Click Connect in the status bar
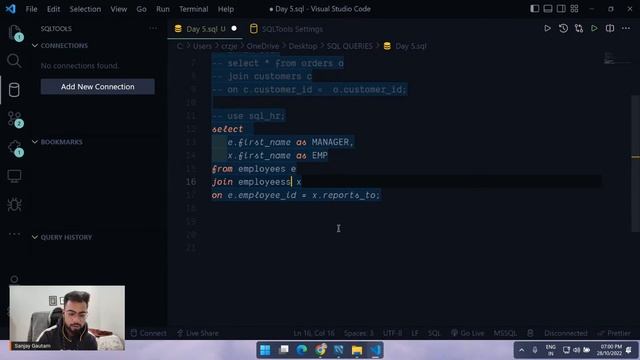 (149, 333)
